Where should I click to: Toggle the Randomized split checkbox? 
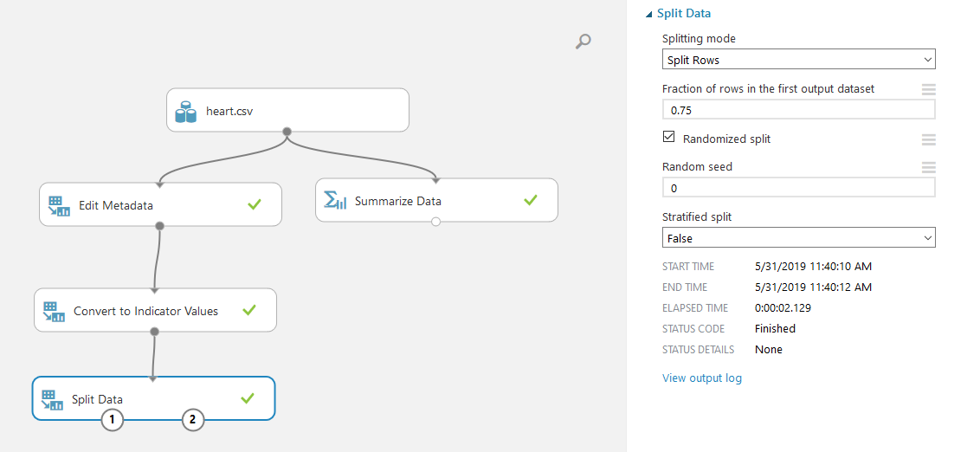(x=668, y=136)
